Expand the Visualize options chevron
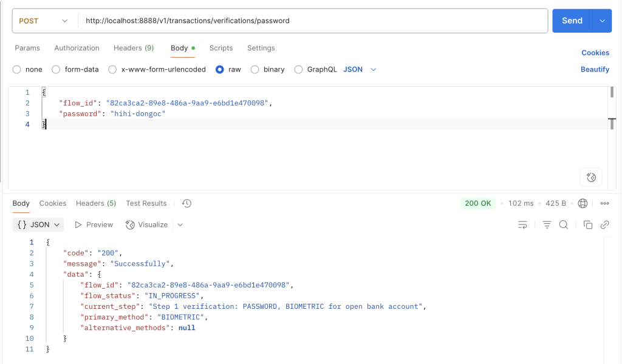 coord(180,224)
